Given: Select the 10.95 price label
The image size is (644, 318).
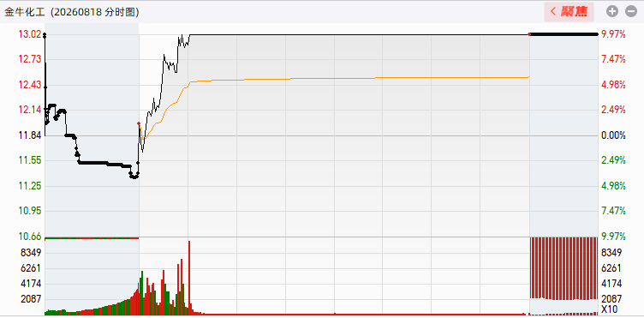Looking at the screenshot, I should pyautogui.click(x=30, y=211).
